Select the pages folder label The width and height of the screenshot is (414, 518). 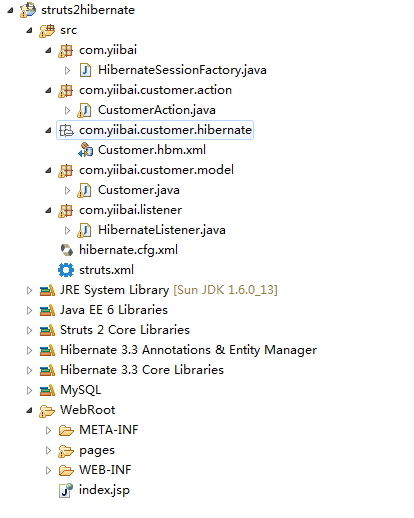97,450
